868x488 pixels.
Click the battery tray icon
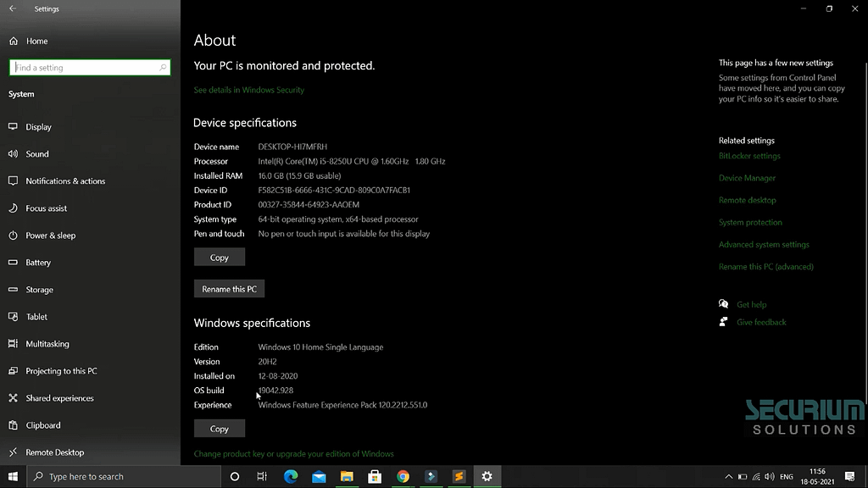point(743,476)
